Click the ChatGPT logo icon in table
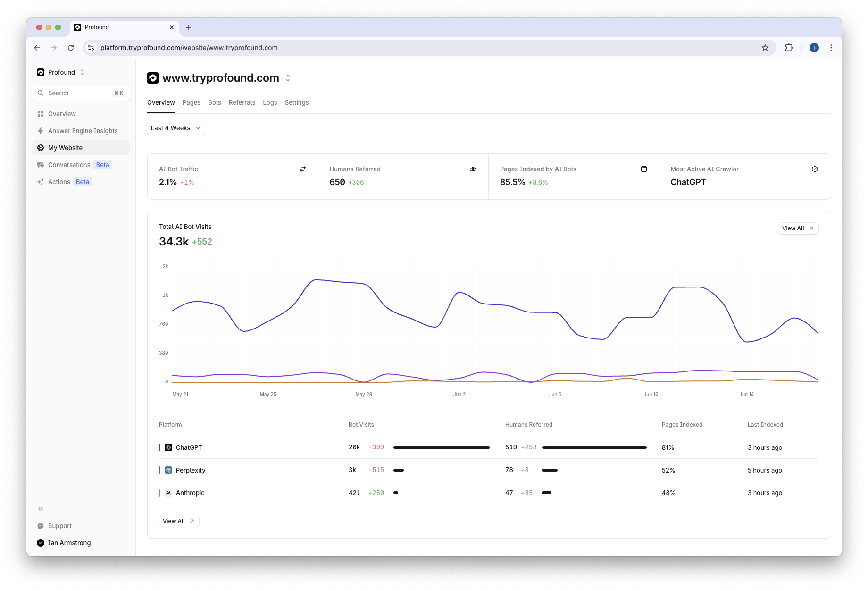 click(168, 447)
